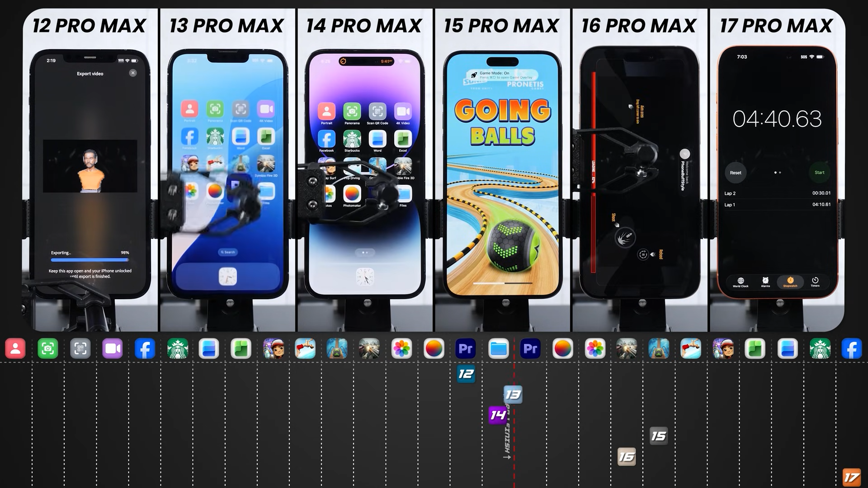Open the Files app icon on the 14 Pro Max
Screen dimensions: 868x488
click(x=404, y=193)
